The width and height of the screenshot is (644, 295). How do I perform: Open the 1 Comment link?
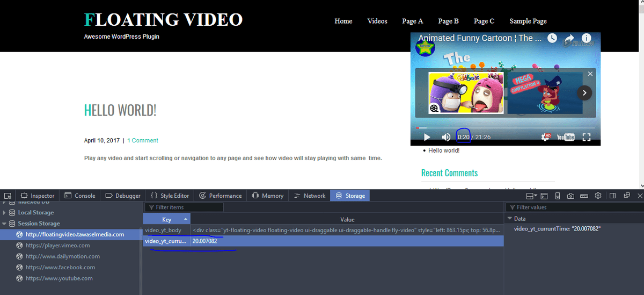point(143,140)
